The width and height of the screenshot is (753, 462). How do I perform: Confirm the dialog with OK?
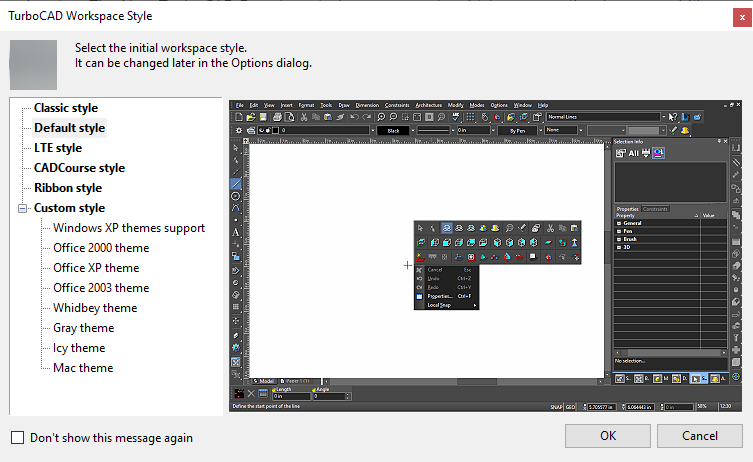[607, 436]
